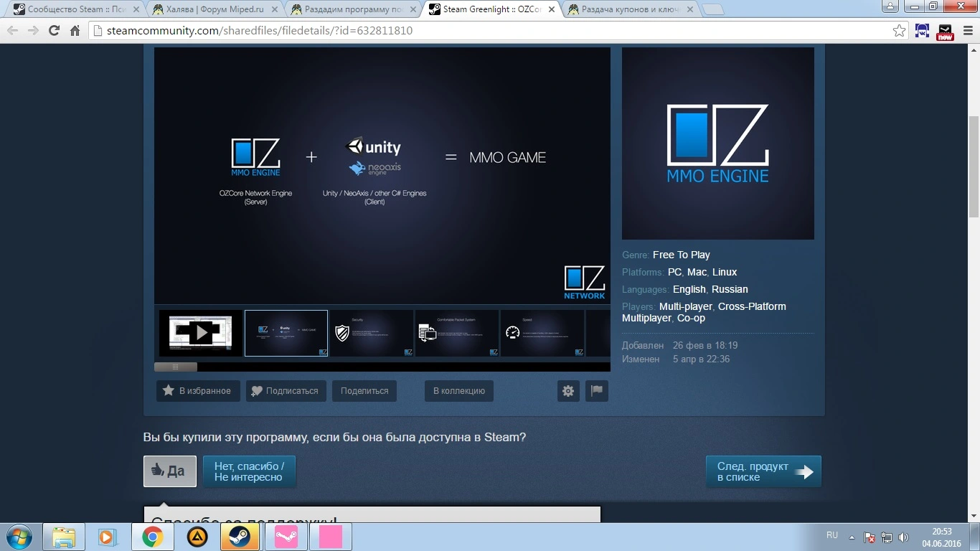
Task: Launch the media player taskbar icon
Action: (x=108, y=537)
